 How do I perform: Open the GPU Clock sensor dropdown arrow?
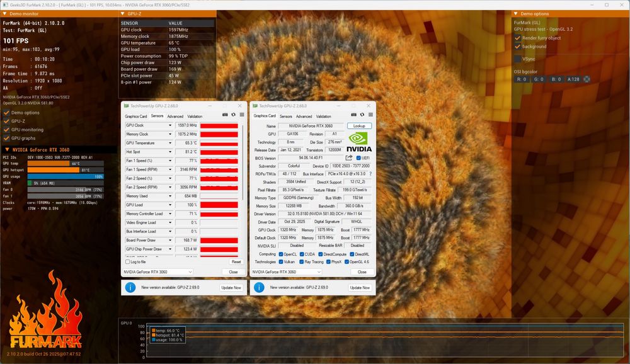click(170, 125)
